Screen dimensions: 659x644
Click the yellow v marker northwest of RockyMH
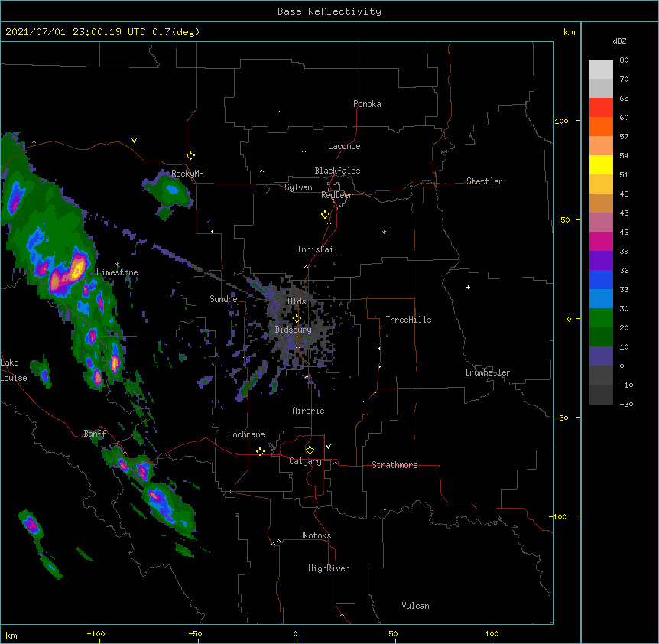(x=134, y=141)
